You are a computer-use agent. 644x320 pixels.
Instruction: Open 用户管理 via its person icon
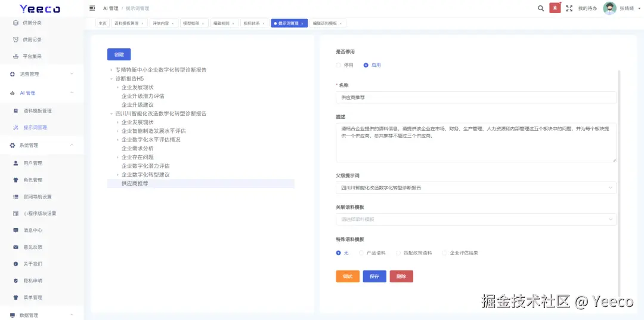point(16,164)
